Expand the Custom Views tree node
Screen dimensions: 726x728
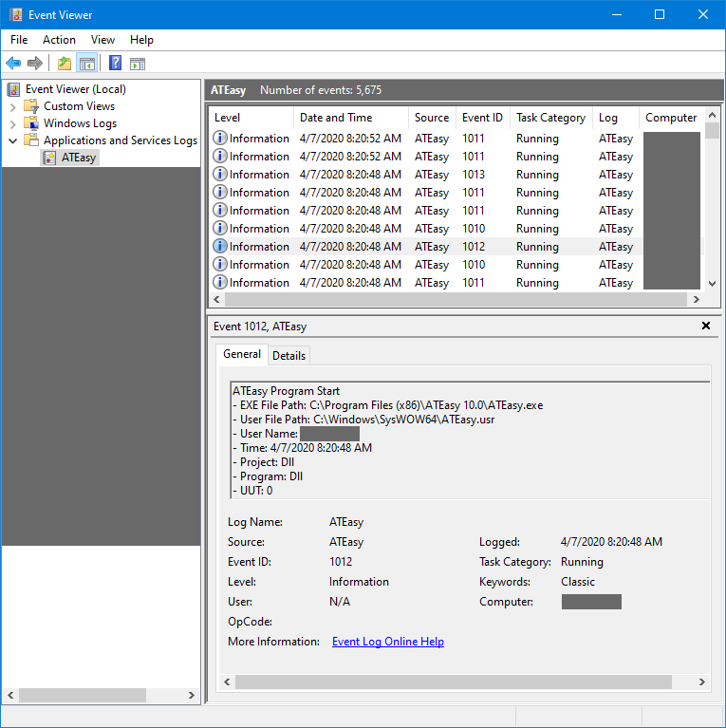pyautogui.click(x=13, y=106)
